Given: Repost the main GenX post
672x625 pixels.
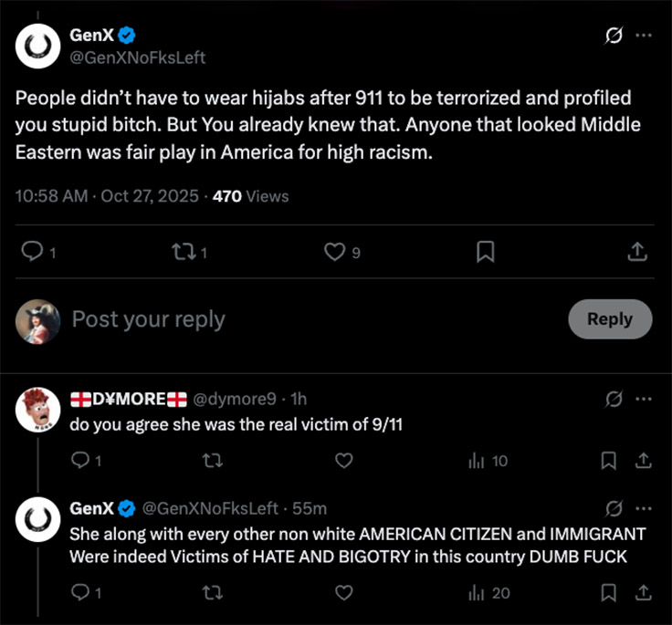Looking at the screenshot, I should point(184,251).
